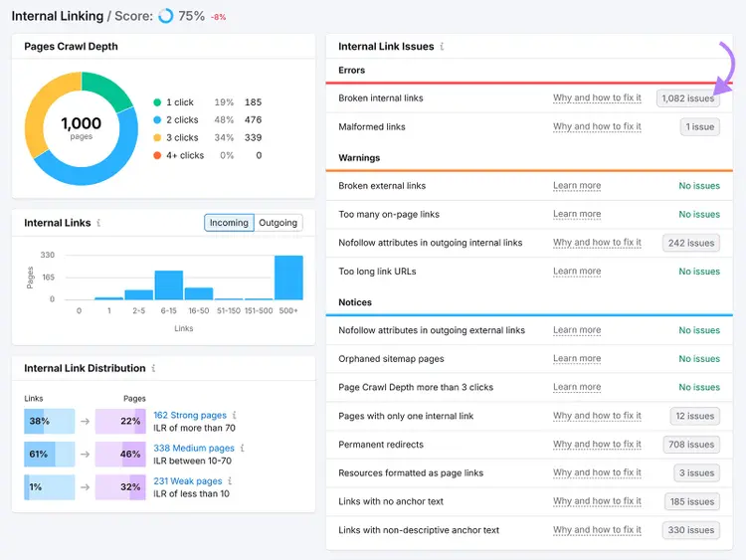Open the 338 Medium pages link

[194, 449]
